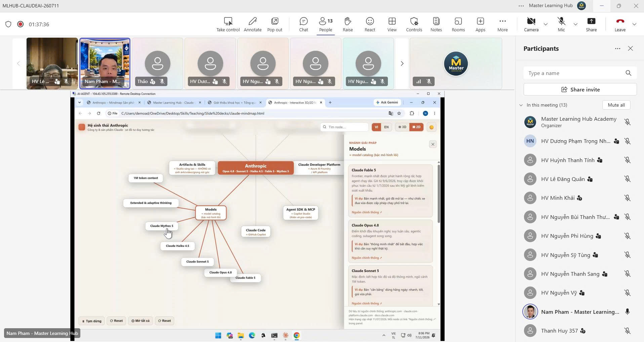Screen dimensions: 644x342
Task: Select the Claude Mythos 5 node
Action: point(162,226)
